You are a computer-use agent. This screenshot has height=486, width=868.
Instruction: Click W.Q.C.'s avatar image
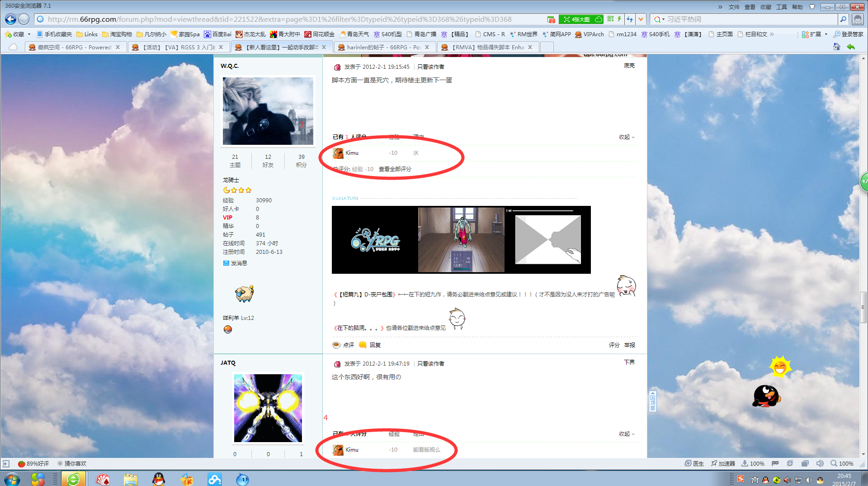268,111
